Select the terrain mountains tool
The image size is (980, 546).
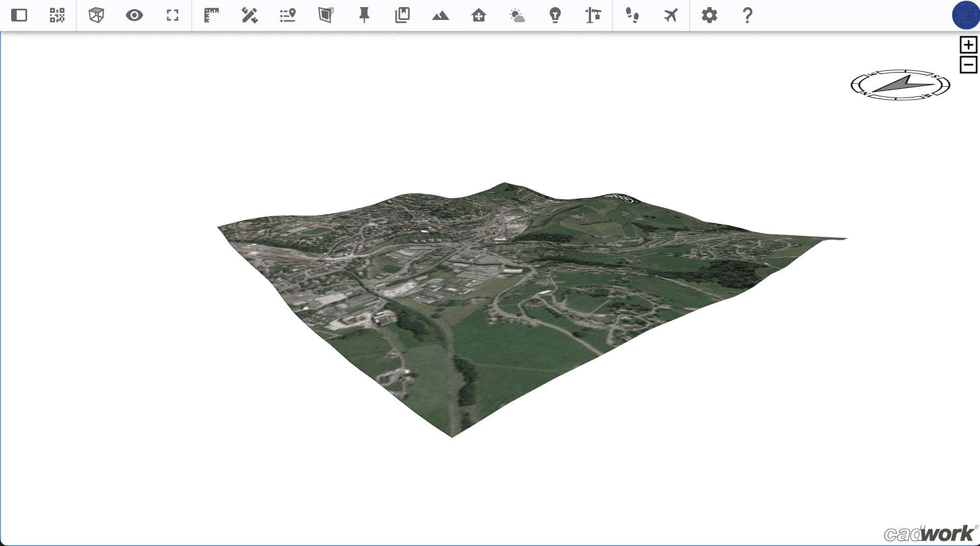click(x=440, y=16)
